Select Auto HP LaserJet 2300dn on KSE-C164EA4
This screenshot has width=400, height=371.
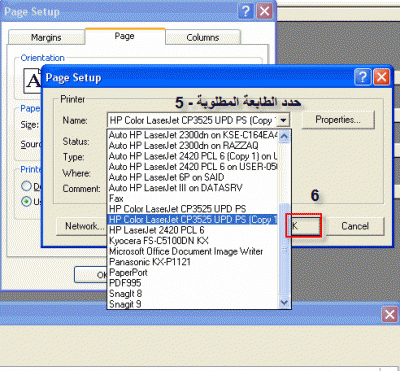click(x=193, y=135)
